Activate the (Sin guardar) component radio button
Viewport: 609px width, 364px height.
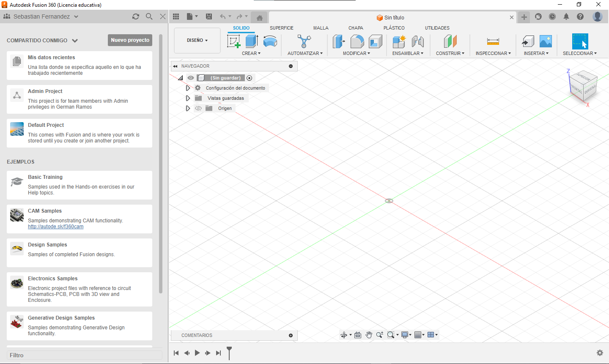(250, 78)
